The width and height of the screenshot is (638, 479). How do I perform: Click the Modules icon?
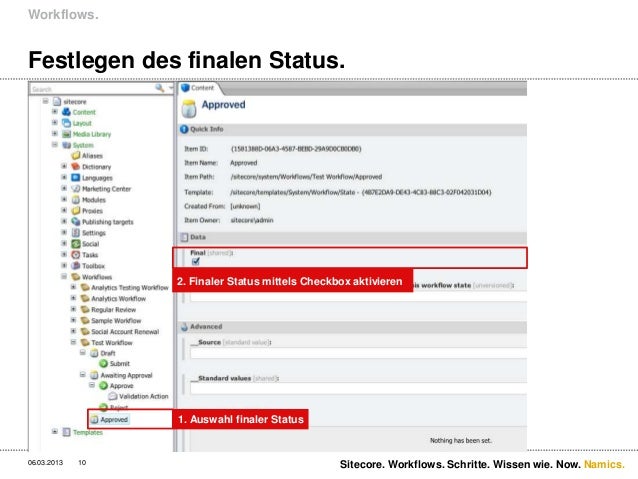[76, 199]
